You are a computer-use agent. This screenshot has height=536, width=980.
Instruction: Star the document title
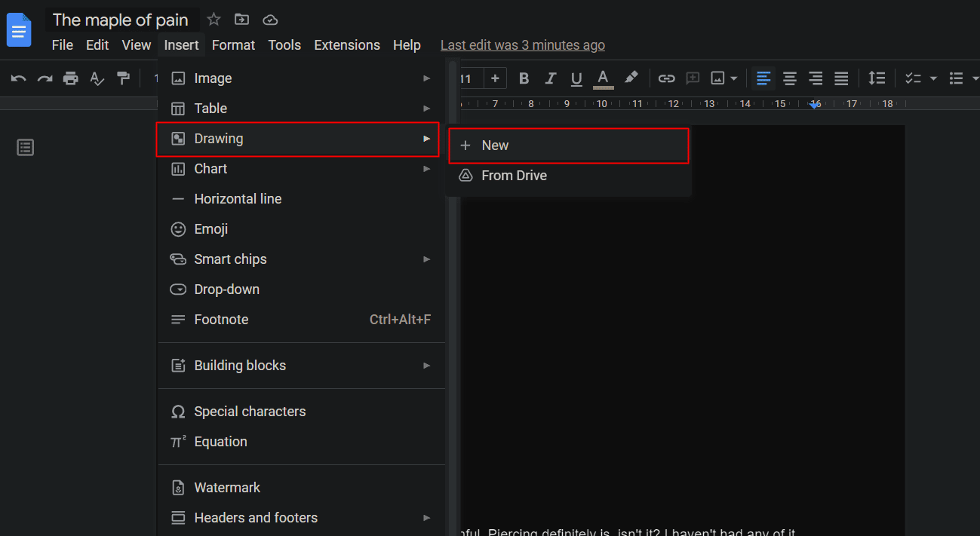pos(214,20)
